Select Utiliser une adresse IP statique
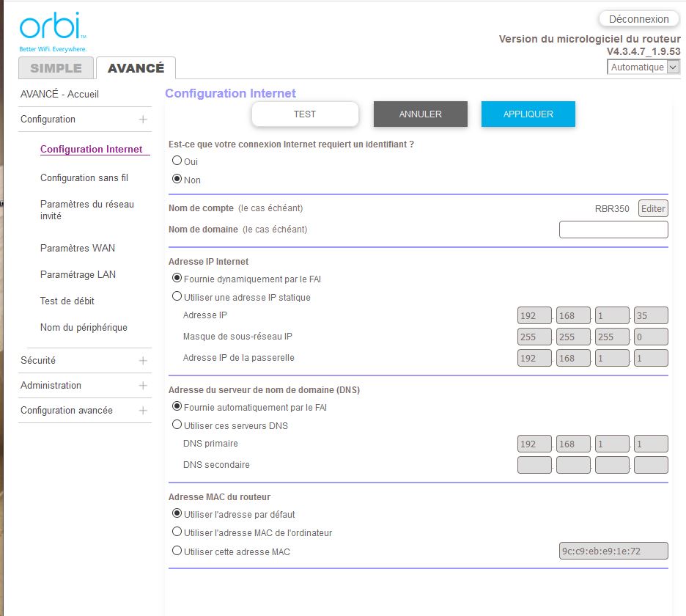Viewport: 686px width, 616px height. (177, 297)
